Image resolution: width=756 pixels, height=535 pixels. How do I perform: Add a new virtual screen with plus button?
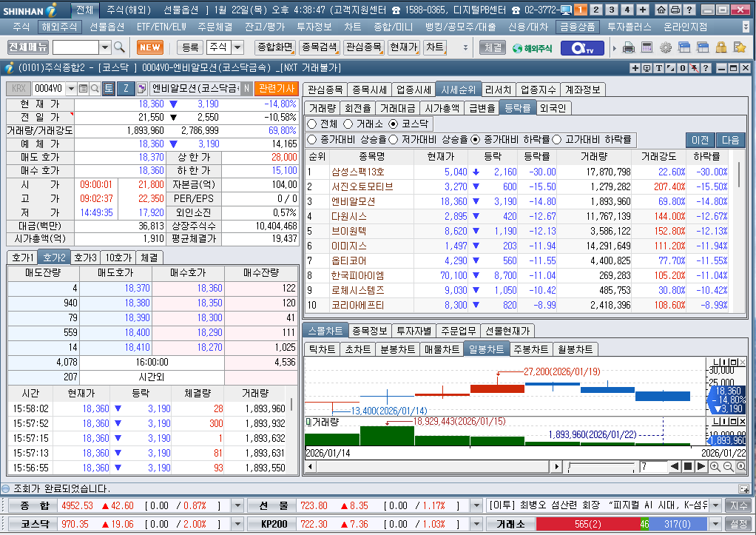tap(643, 9)
